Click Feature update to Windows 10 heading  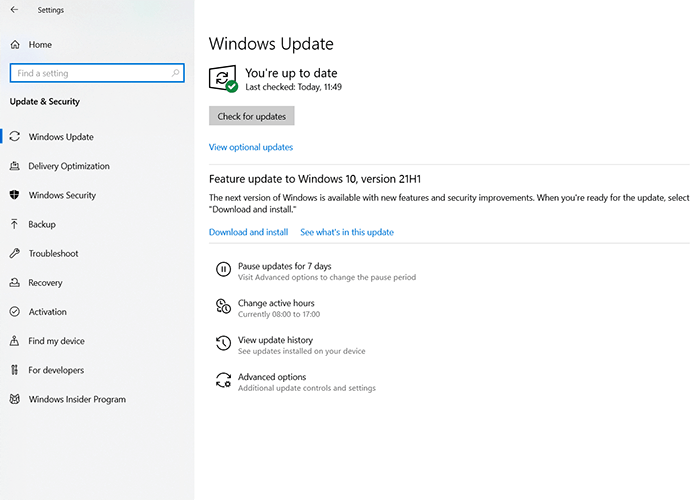(x=315, y=179)
